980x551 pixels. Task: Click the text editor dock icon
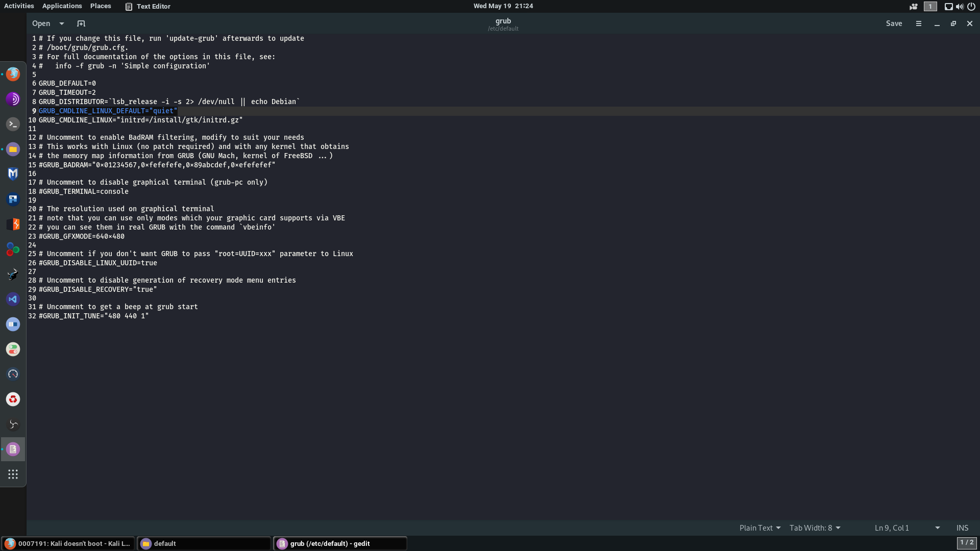click(x=13, y=449)
